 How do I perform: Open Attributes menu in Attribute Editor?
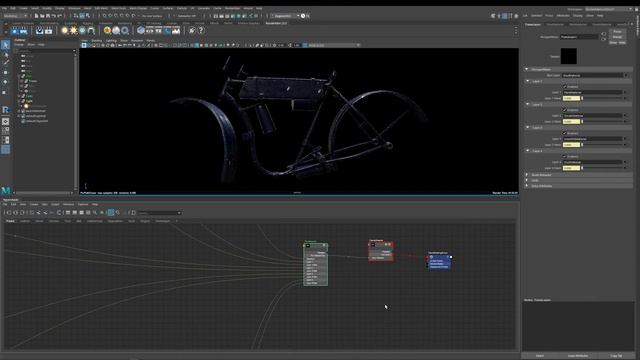(x=563, y=16)
